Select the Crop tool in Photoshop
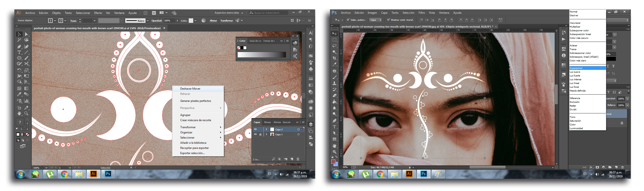644x191 pixels. (x=334, y=58)
